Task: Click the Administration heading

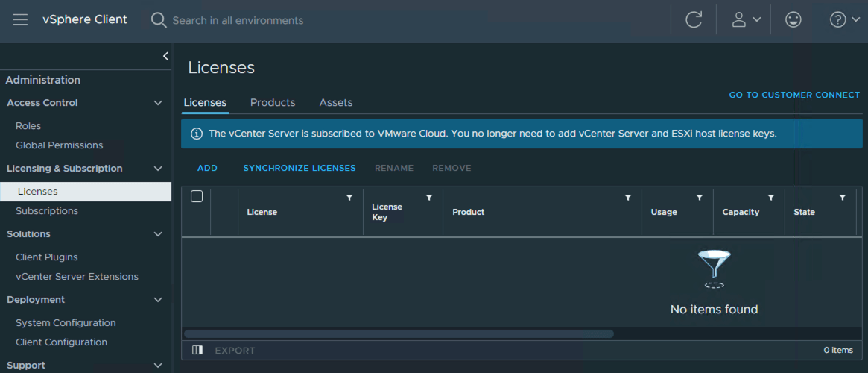Action: [43, 80]
